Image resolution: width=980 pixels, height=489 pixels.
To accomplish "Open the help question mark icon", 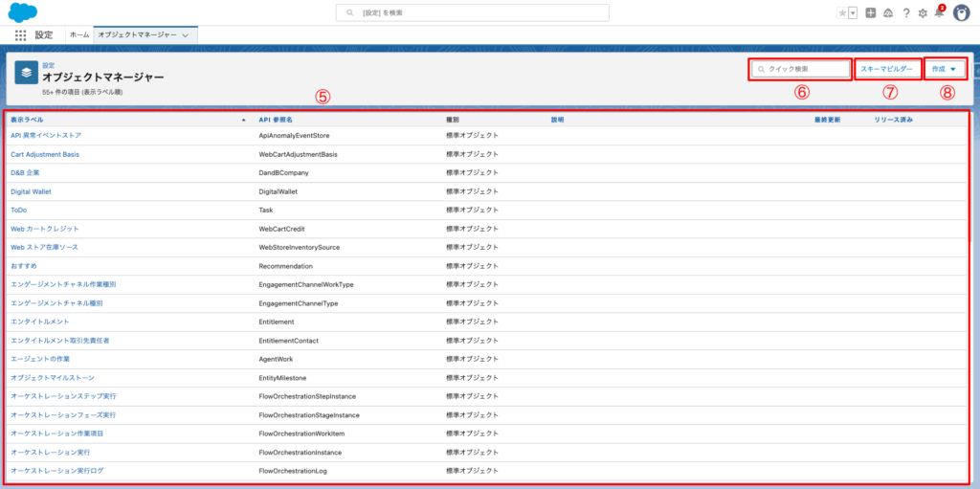I will pyautogui.click(x=905, y=13).
